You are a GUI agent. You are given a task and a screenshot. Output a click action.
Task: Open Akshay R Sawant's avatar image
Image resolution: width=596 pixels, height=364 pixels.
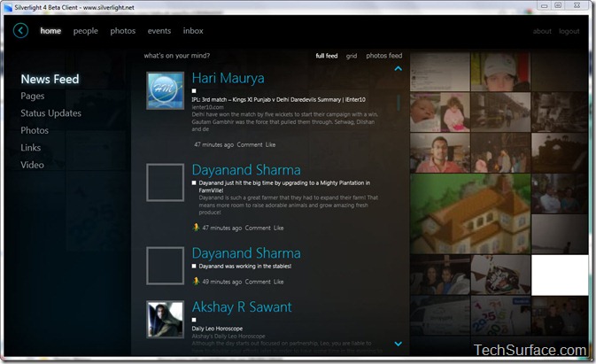(165, 319)
